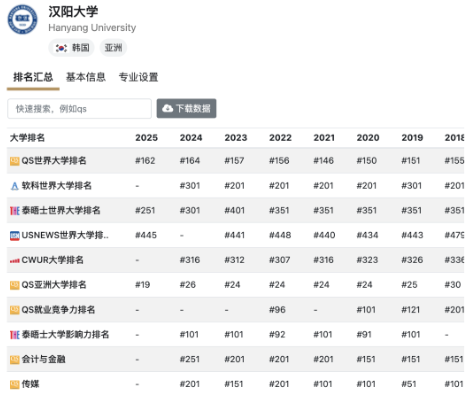The height and width of the screenshot is (402, 468).
Task: Select the #19 QS亚洲 2025 cell
Action: click(142, 285)
